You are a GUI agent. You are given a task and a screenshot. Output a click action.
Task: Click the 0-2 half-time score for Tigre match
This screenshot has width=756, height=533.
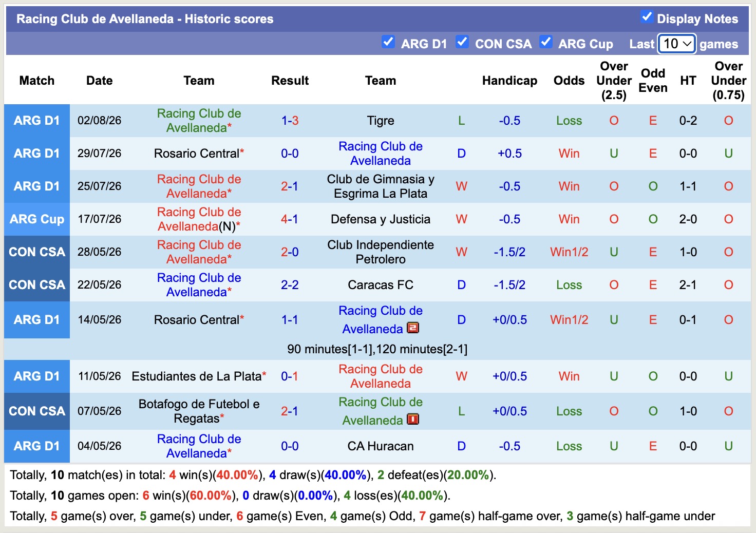pyautogui.click(x=688, y=121)
